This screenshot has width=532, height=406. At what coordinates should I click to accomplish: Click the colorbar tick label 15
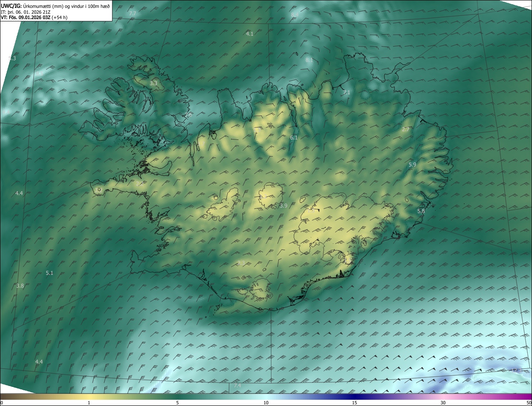pyautogui.click(x=355, y=403)
